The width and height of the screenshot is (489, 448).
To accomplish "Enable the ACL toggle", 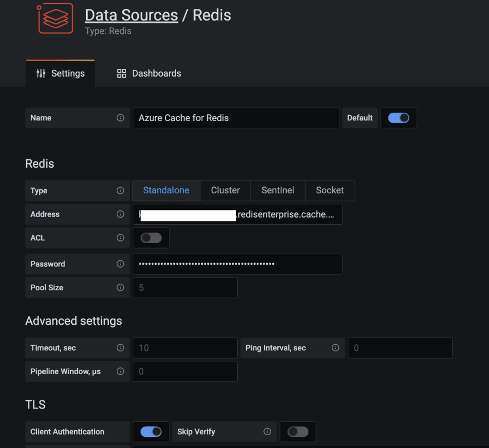I will pyautogui.click(x=151, y=238).
